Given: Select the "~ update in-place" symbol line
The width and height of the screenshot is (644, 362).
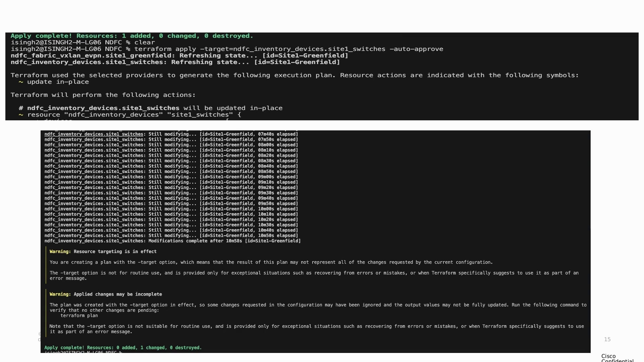Looking at the screenshot, I should (x=54, y=82).
